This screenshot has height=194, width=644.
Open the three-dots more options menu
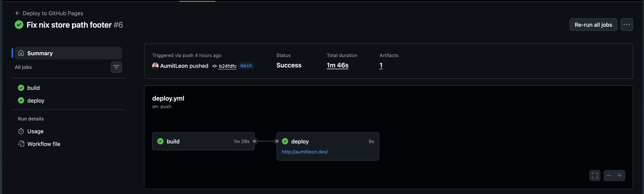click(626, 25)
